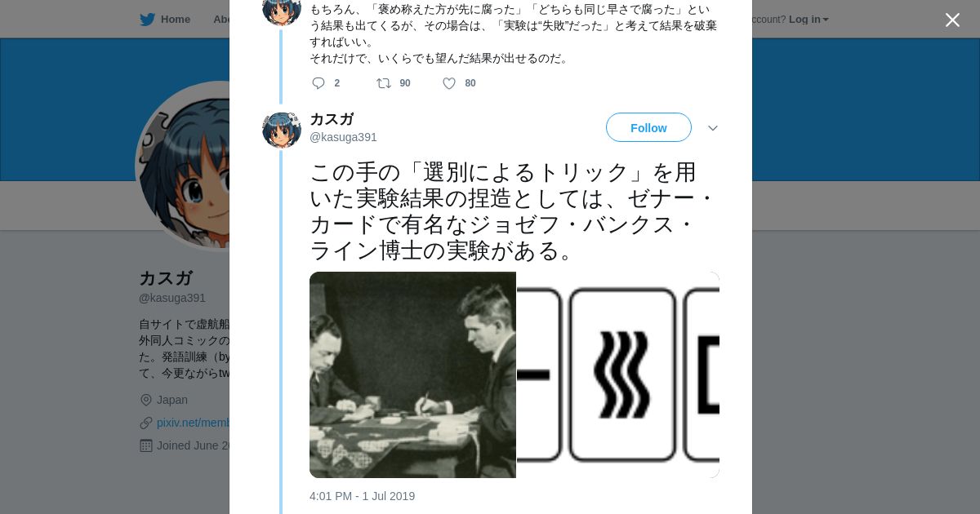Click the @kasuga391 handle in the tweet
Viewport: 980px width, 514px height.
[x=343, y=137]
